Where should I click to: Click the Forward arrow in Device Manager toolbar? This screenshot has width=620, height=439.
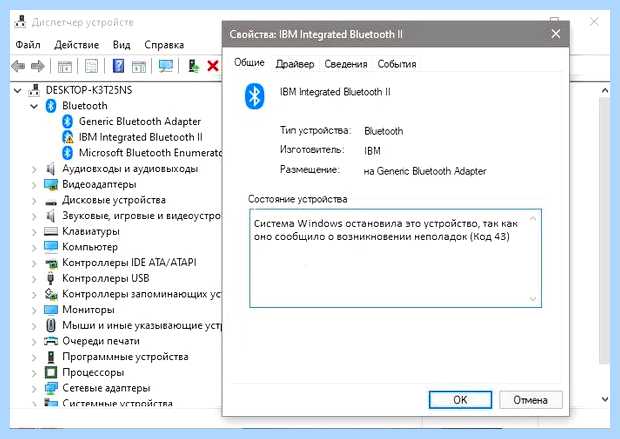(38, 66)
